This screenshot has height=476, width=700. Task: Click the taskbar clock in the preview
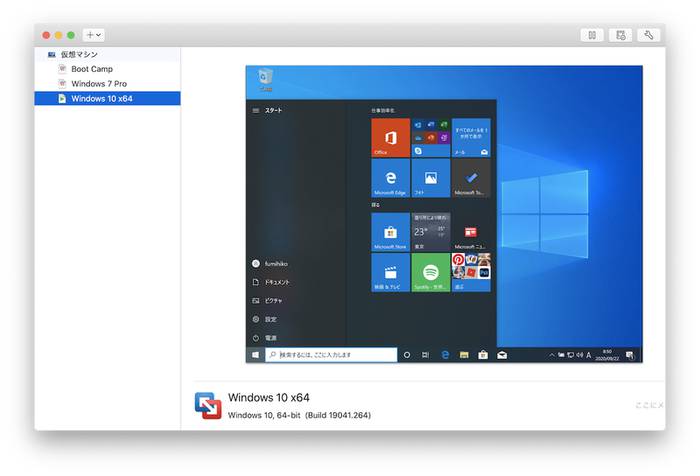coord(607,355)
